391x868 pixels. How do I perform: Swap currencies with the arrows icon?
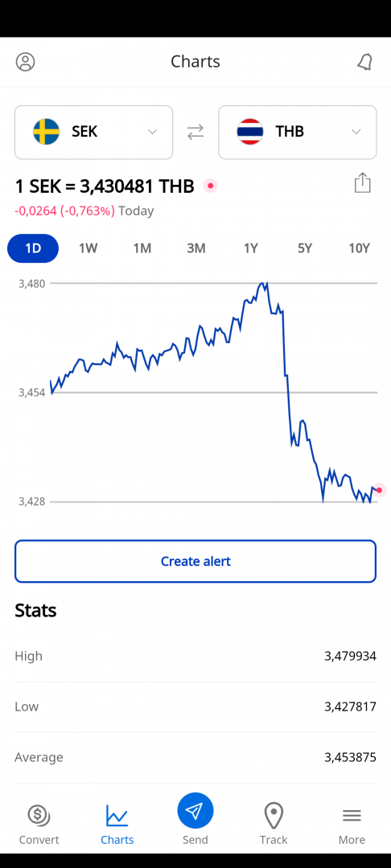(x=195, y=133)
